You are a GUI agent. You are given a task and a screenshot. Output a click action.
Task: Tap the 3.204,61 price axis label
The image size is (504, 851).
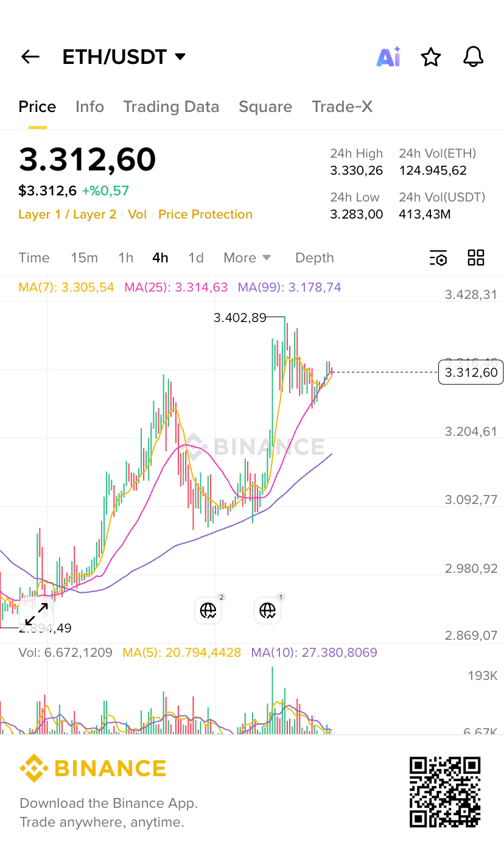(471, 432)
